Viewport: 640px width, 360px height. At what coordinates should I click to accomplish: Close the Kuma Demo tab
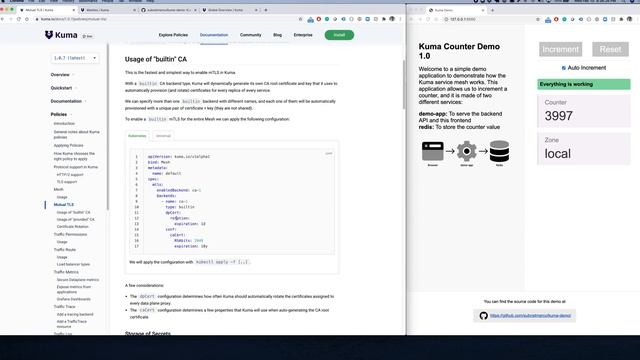coord(483,10)
